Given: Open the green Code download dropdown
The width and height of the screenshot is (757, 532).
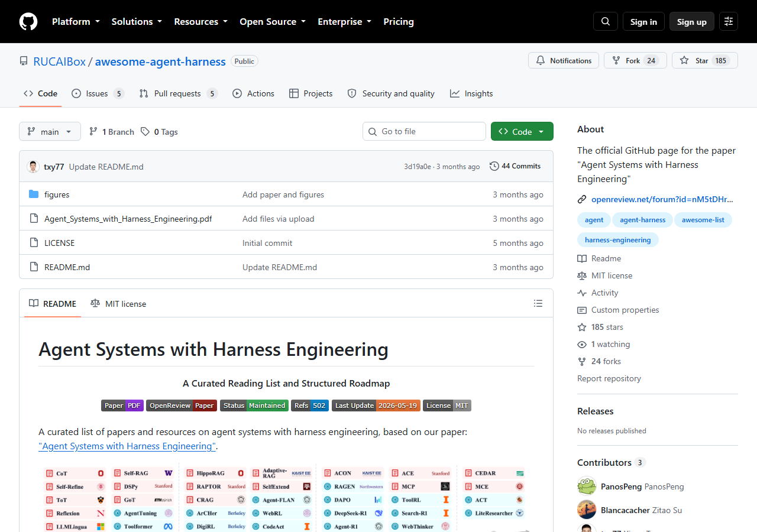Looking at the screenshot, I should point(522,131).
